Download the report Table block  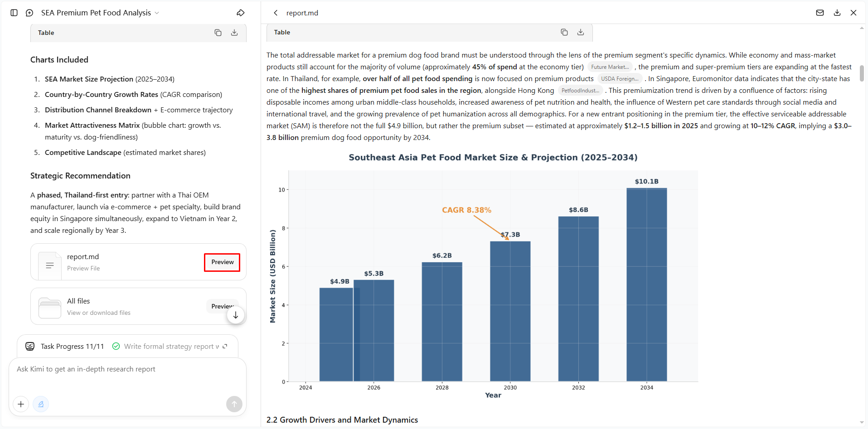[x=581, y=32]
